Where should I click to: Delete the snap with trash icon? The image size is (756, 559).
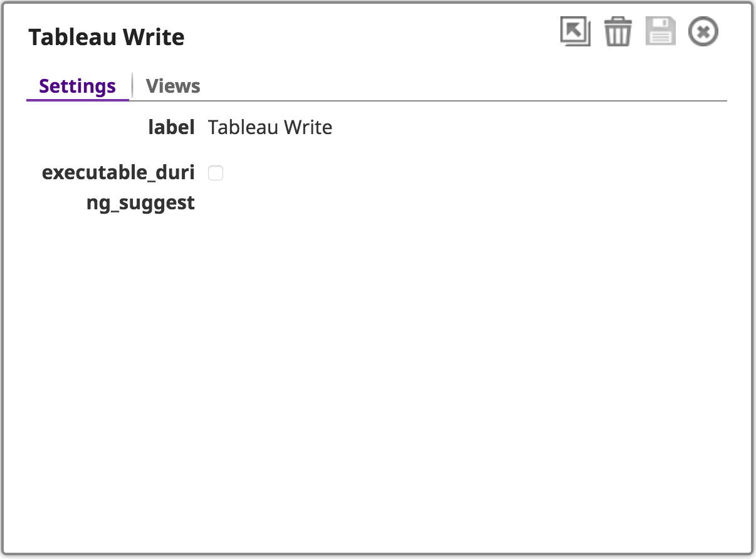click(618, 31)
